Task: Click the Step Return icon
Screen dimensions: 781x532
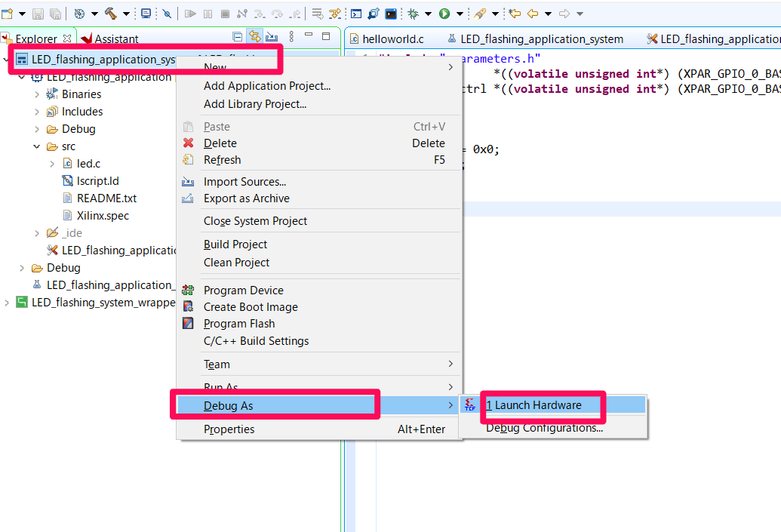Action: coord(295,14)
